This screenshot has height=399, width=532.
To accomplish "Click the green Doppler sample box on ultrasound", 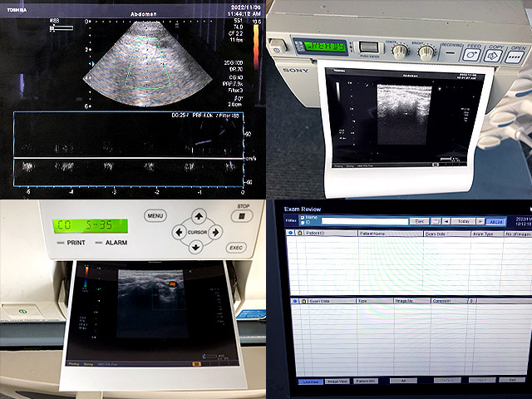I will click(147, 63).
